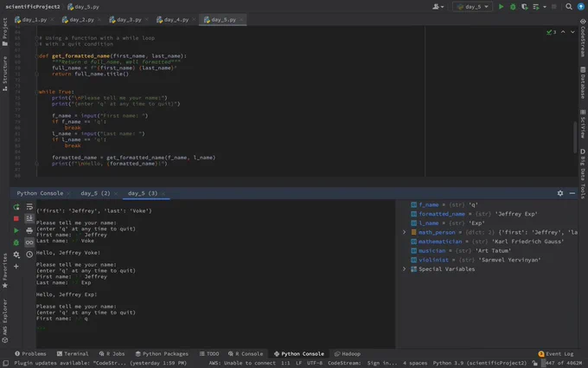This screenshot has width=588, height=368.
Task: Open Search Everywhere magnifier icon
Action: pyautogui.click(x=569, y=7)
